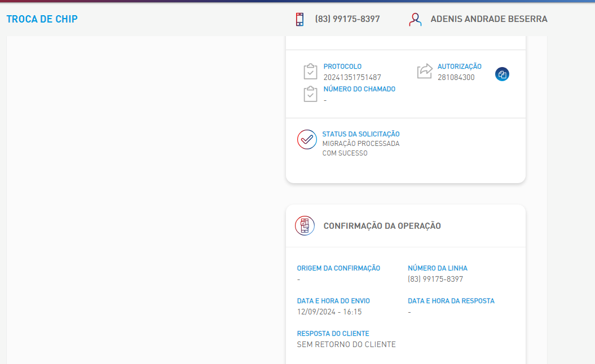Click the Número do Chamado clipboard icon

tap(310, 94)
